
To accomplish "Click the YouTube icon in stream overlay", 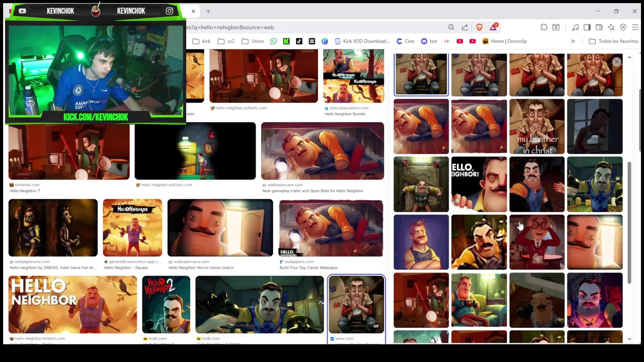I will (x=22, y=11).
